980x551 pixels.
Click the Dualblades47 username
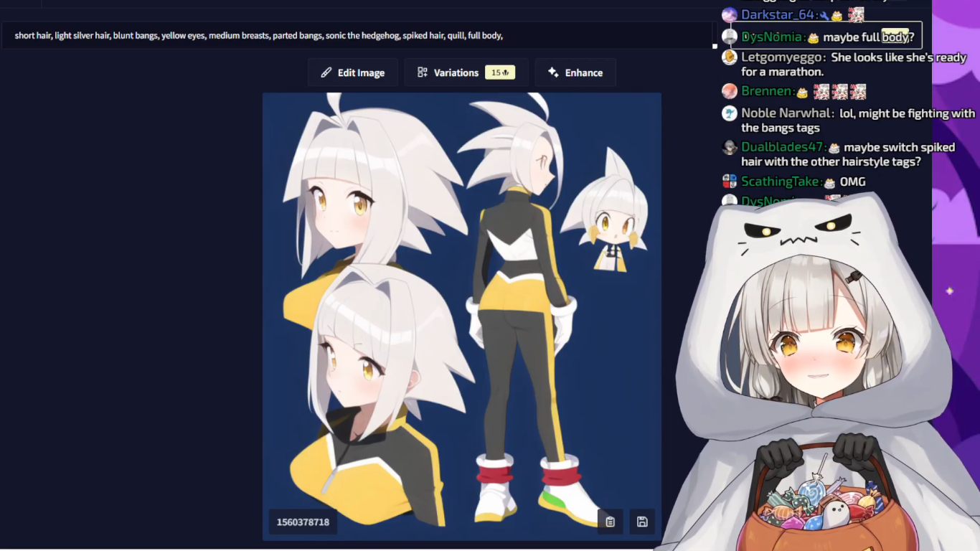[782, 148]
